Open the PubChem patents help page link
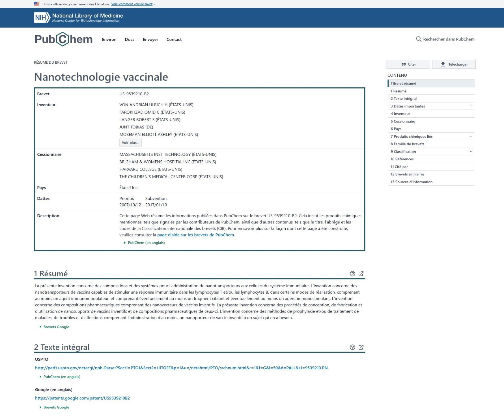504x420 pixels. tap(195, 235)
